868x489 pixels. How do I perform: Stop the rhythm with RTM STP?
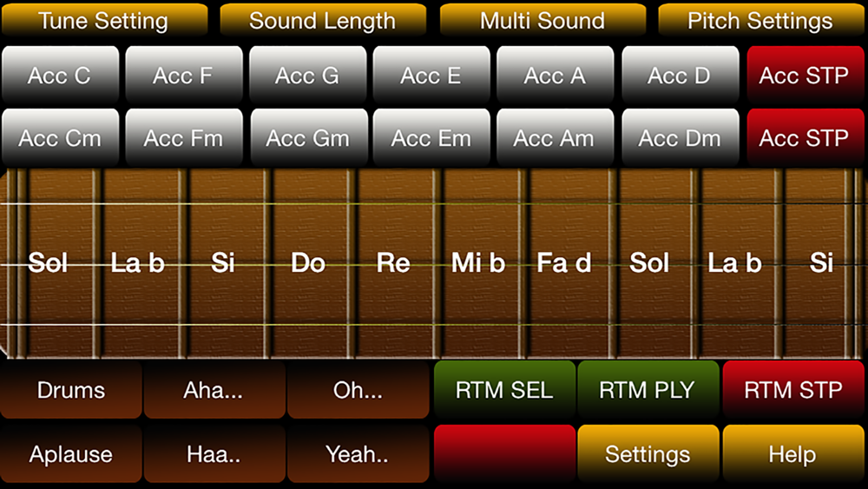[x=793, y=390]
